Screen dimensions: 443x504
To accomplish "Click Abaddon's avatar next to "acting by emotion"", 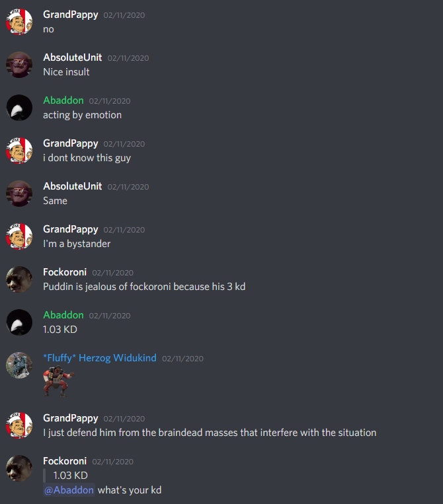I will click(19, 108).
